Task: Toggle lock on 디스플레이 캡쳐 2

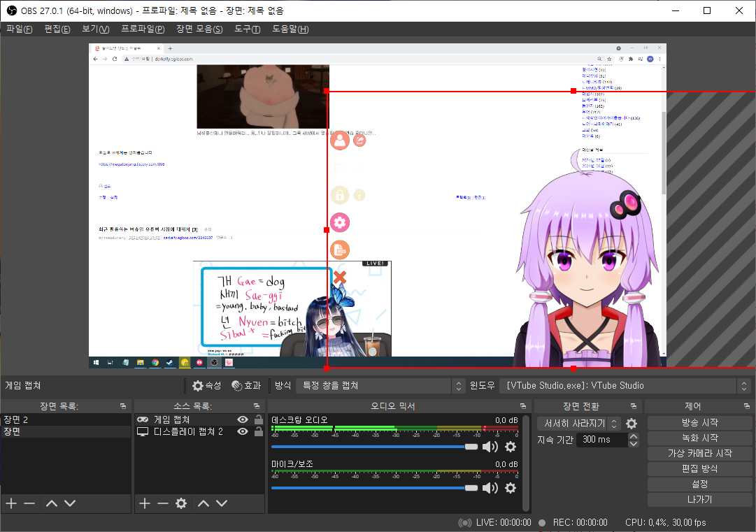Action: [259, 432]
